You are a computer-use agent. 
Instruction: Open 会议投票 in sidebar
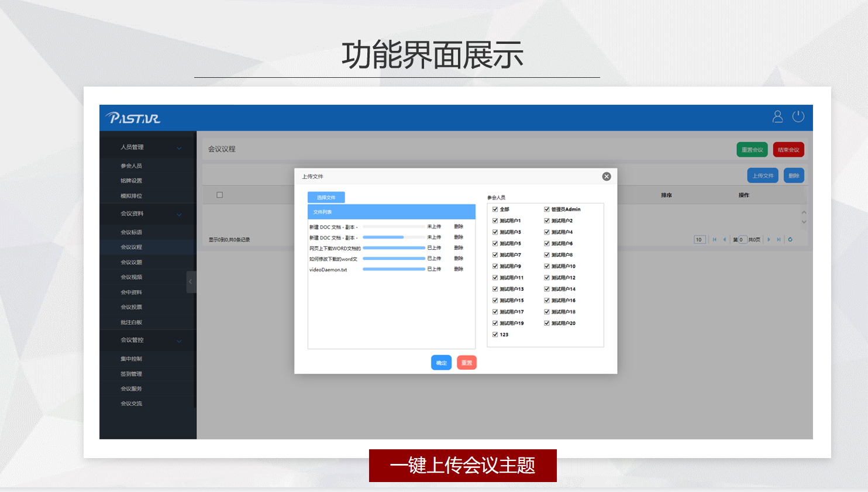tap(132, 307)
